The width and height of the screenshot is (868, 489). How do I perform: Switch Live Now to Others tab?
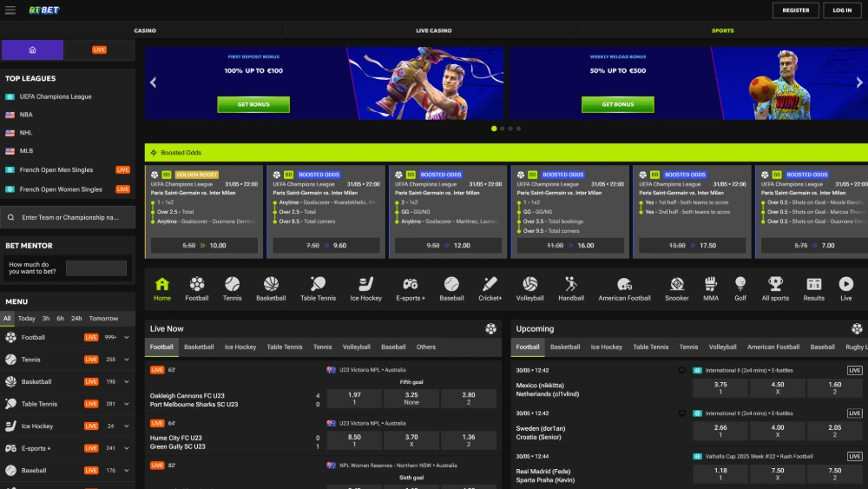click(425, 347)
